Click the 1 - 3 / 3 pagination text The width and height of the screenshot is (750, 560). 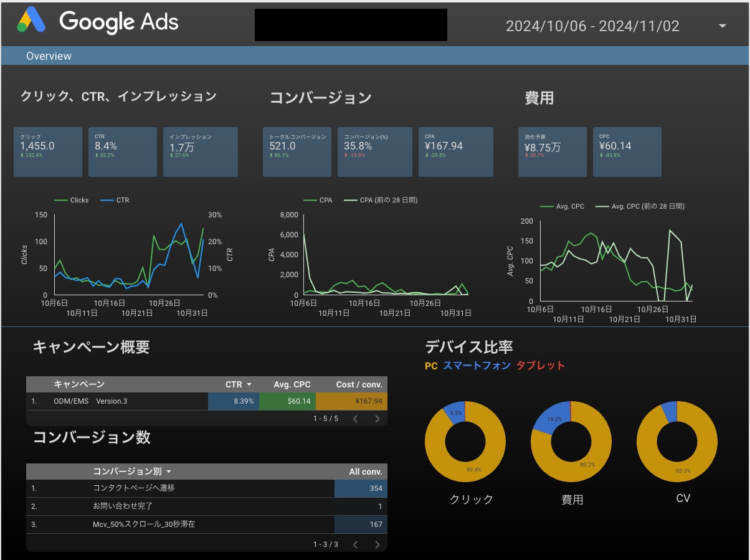(x=326, y=544)
